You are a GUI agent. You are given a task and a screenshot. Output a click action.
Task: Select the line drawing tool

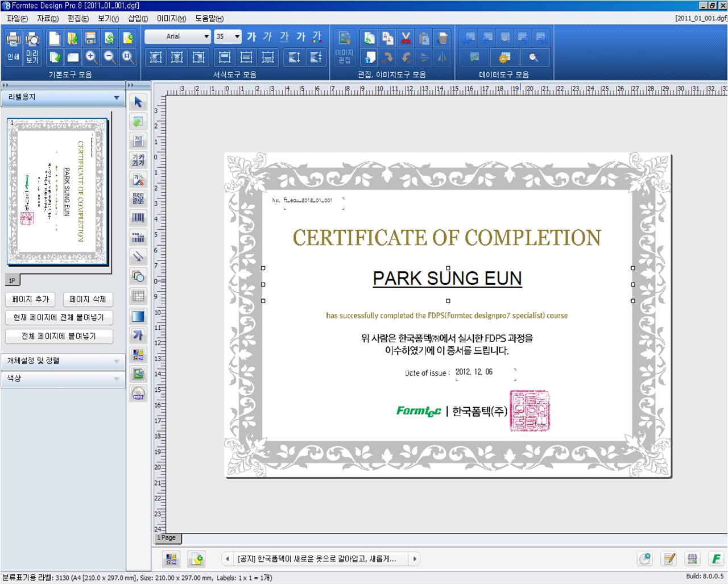[138, 256]
